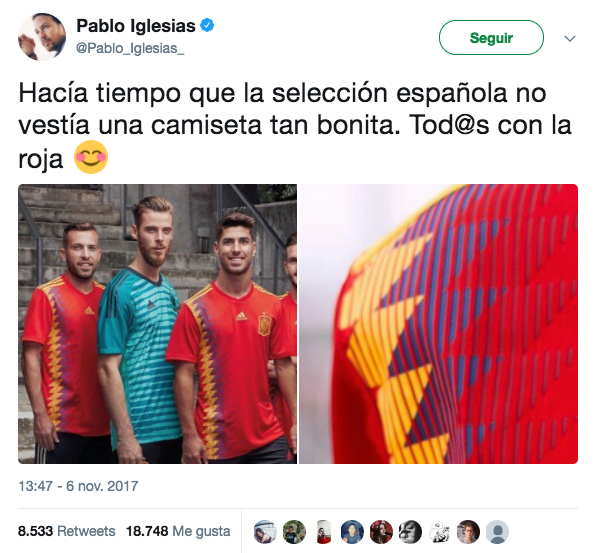Screen dimensions: 594x553
Task: View the 8.533 Retweets list
Action: point(67,531)
